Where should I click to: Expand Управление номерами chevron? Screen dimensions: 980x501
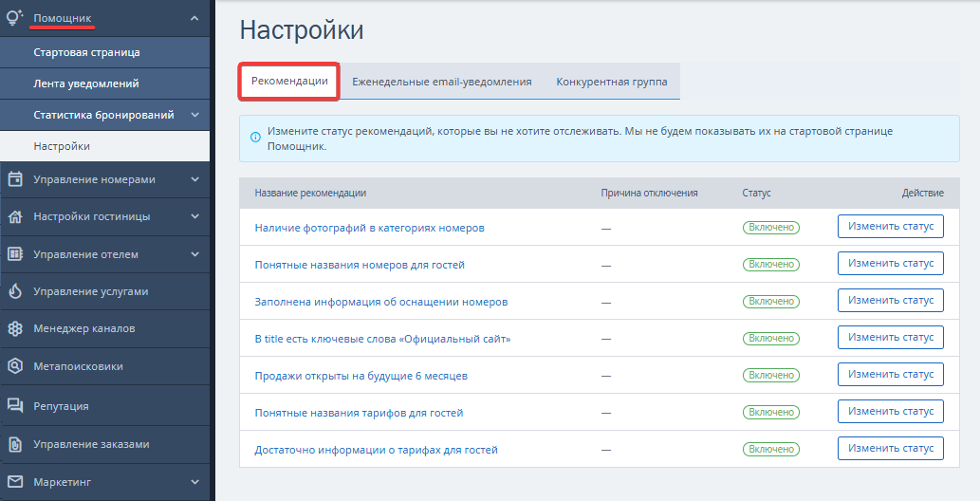tap(194, 179)
